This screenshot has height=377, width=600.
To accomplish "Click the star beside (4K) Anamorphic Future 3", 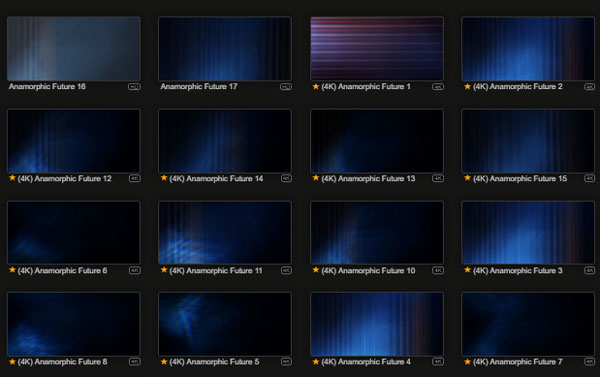I will pos(467,270).
